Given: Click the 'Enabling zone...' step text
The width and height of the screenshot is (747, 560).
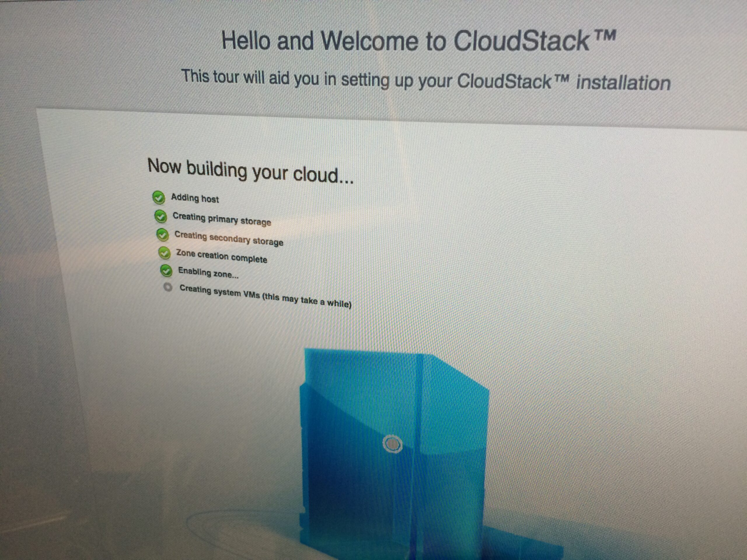Looking at the screenshot, I should point(208,272).
